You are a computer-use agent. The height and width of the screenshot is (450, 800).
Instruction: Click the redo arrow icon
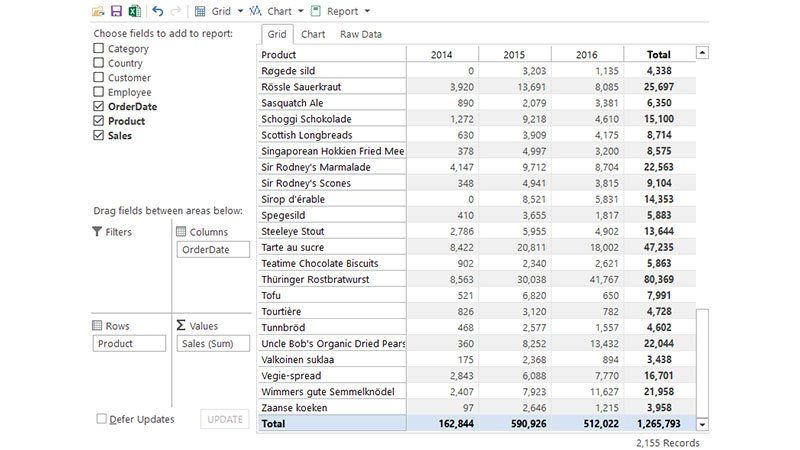pyautogui.click(x=176, y=11)
